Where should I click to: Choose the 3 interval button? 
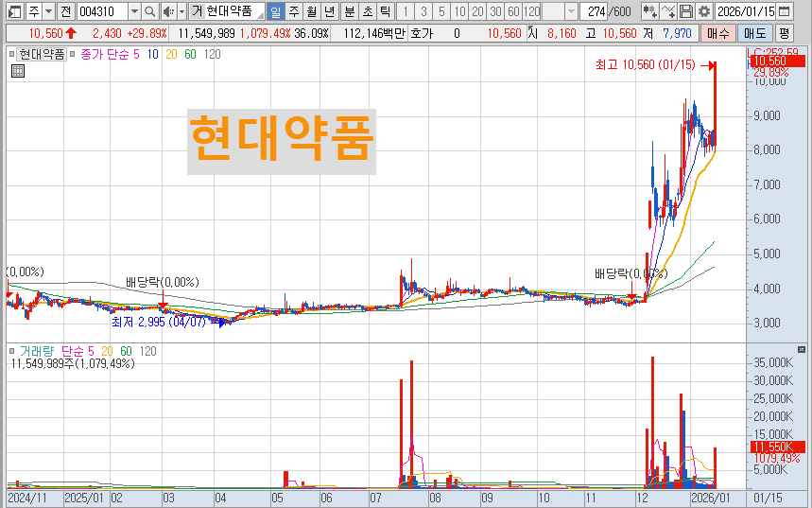pyautogui.click(x=423, y=11)
